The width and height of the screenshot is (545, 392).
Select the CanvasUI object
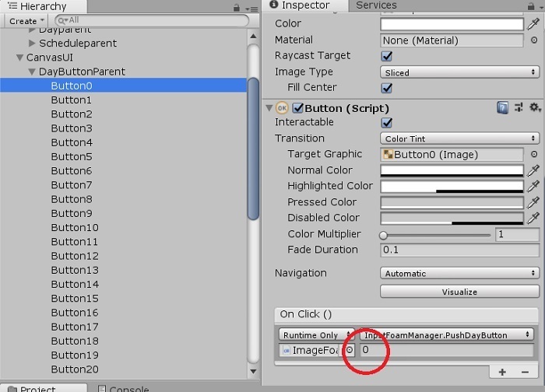point(50,58)
